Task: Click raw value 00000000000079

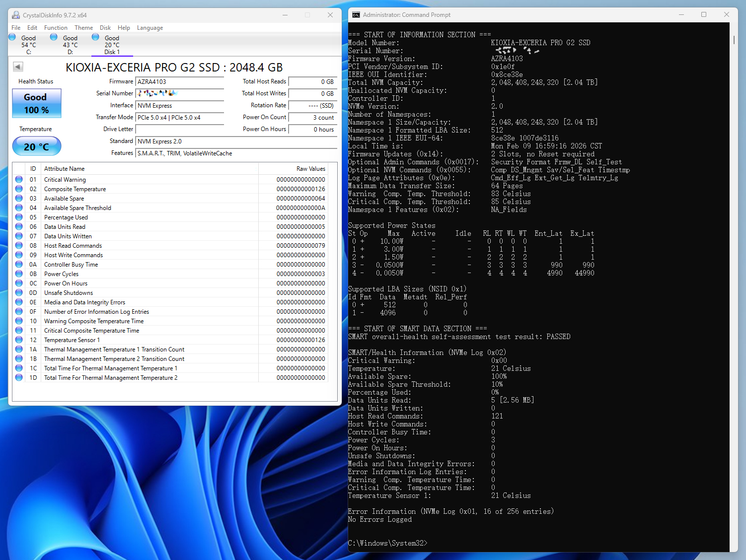Action: pos(300,245)
